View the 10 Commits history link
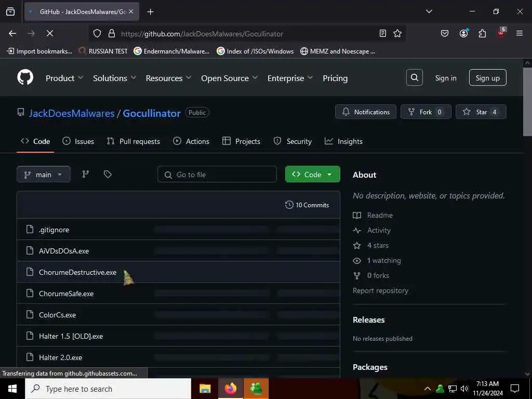532x399 pixels. (x=307, y=205)
